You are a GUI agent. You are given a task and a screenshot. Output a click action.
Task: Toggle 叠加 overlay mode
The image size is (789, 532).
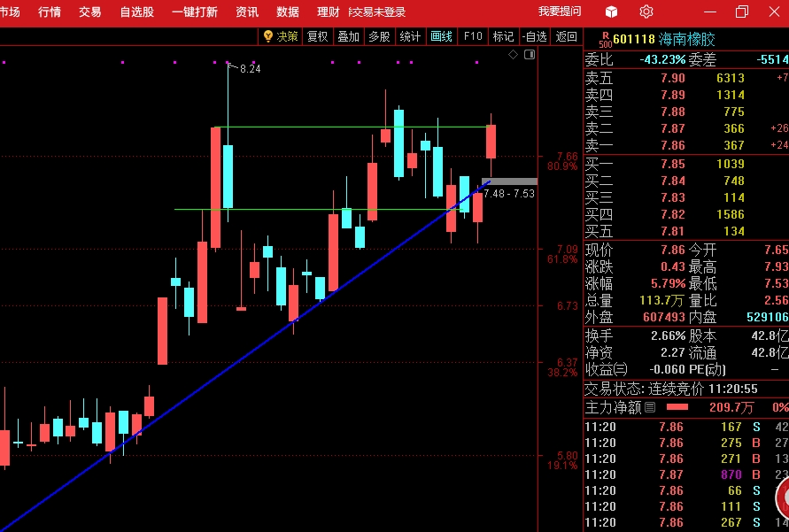click(348, 36)
